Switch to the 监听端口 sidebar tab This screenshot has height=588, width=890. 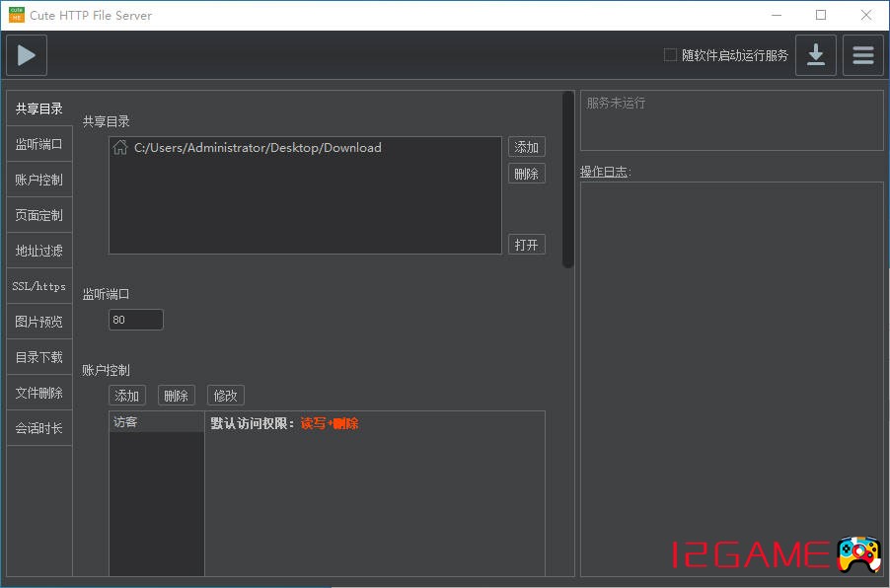pyautogui.click(x=39, y=144)
